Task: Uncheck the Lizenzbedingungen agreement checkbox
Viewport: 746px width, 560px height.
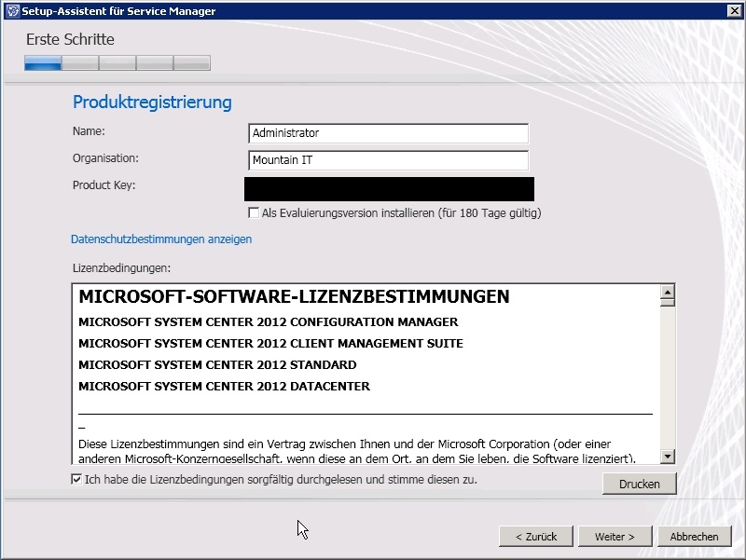Action: pyautogui.click(x=76, y=480)
